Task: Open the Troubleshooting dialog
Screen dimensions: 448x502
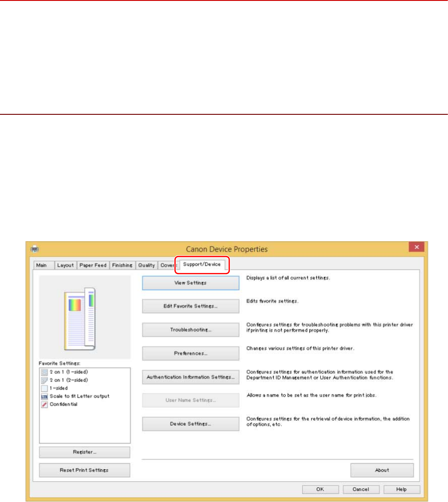Action: 191,330
